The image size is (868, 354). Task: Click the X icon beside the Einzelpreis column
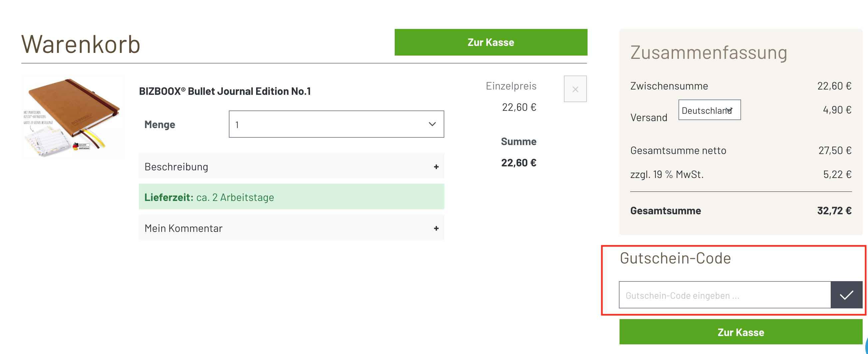pos(575,89)
